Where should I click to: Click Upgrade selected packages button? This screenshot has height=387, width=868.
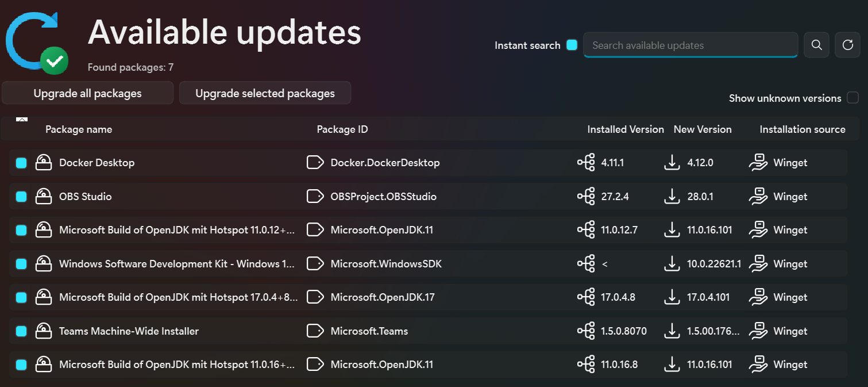[x=265, y=93]
